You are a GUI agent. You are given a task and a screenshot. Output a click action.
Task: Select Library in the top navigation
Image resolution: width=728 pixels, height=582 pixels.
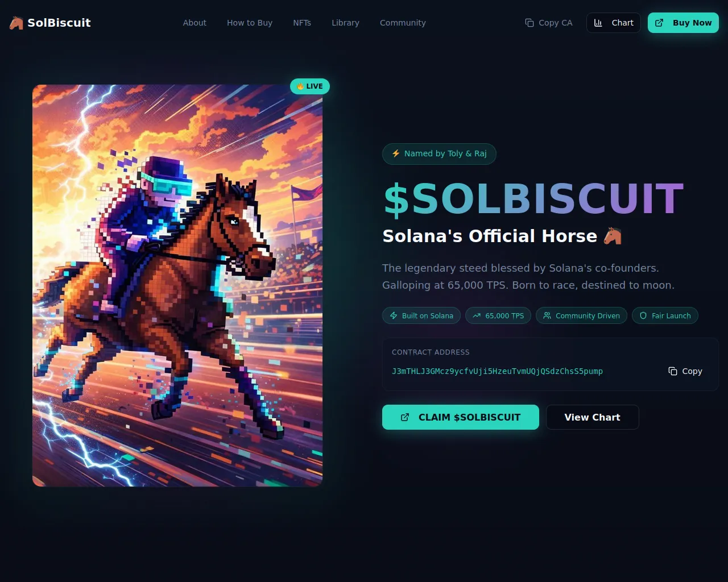click(345, 23)
